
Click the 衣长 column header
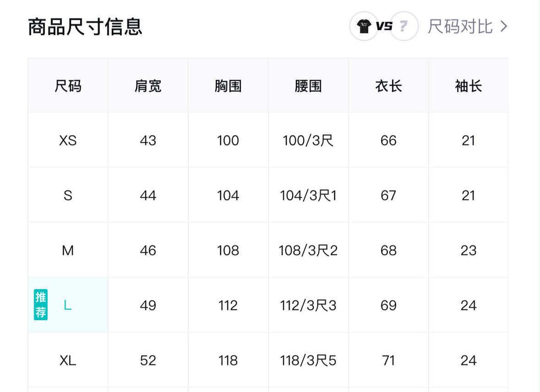click(x=389, y=86)
